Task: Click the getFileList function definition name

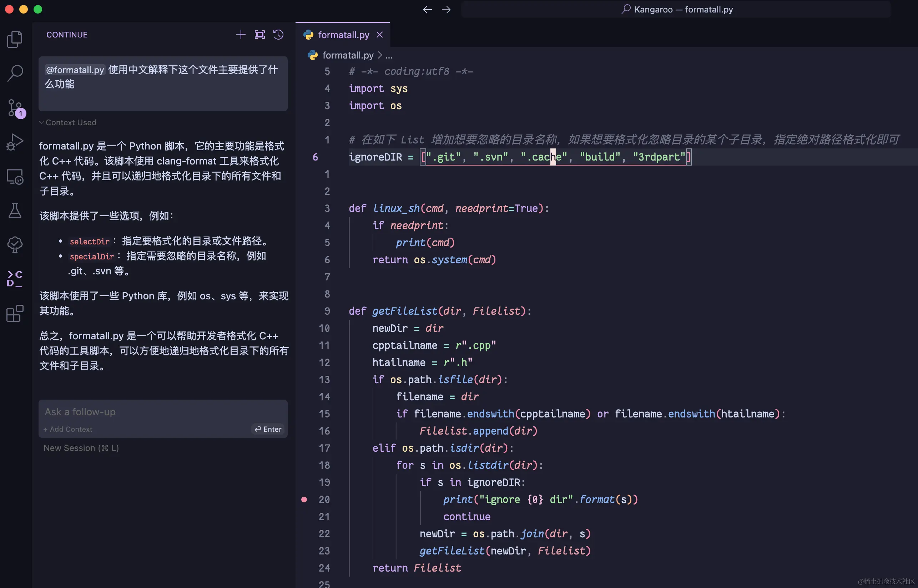Action: pyautogui.click(x=405, y=311)
